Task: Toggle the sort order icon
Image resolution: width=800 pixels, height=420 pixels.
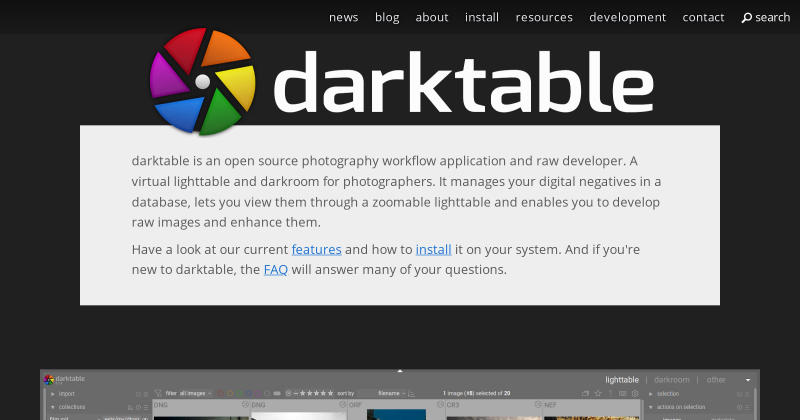Action: (411, 394)
